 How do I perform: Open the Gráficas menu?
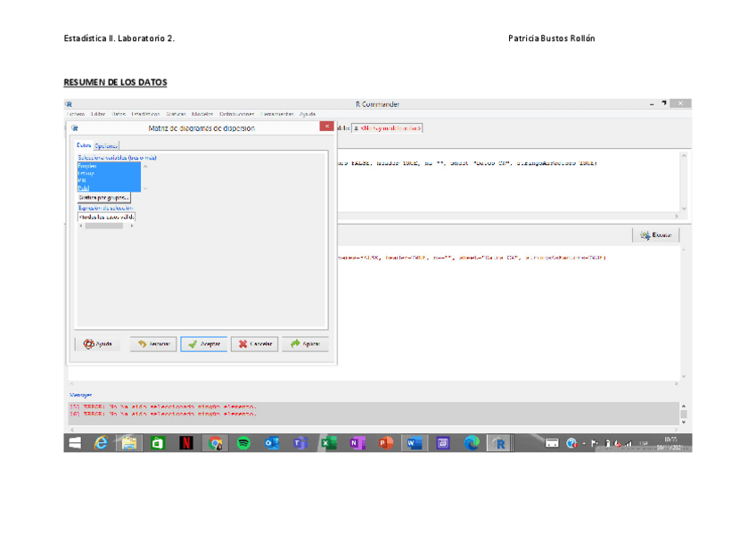pyautogui.click(x=176, y=114)
